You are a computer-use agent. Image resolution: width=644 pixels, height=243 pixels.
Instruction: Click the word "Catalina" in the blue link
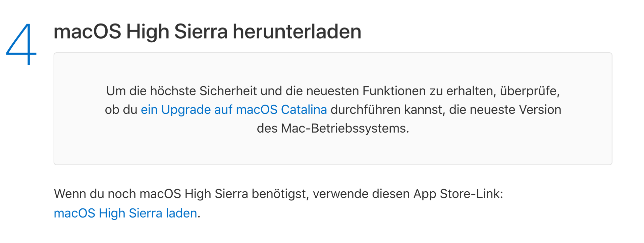[304, 110]
